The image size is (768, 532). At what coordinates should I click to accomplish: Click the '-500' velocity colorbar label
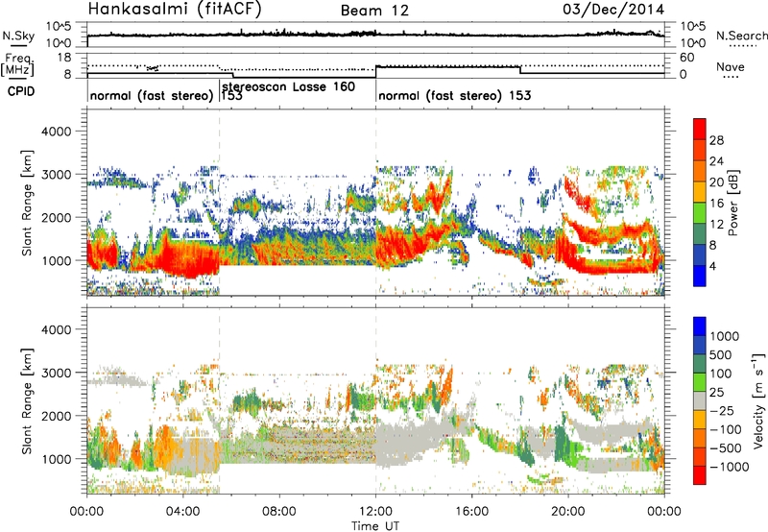point(725,447)
